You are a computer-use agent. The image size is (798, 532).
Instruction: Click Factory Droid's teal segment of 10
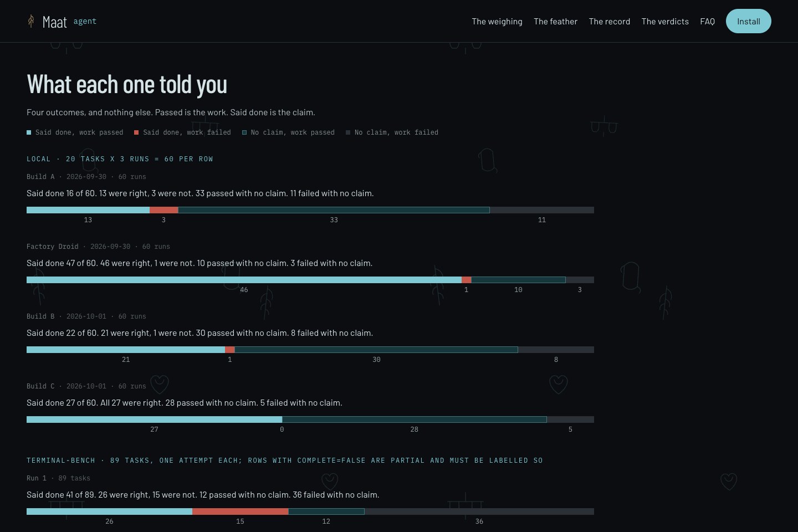519,280
